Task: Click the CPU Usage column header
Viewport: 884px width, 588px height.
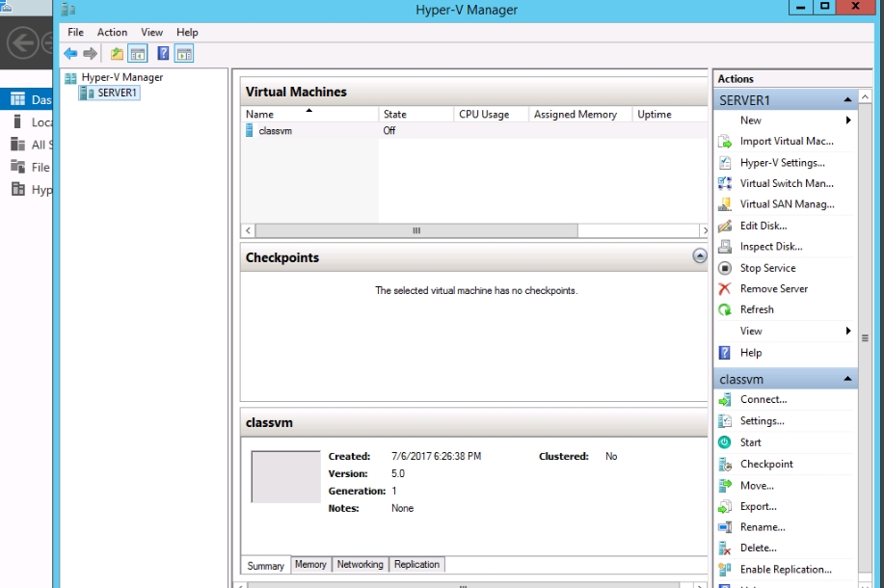Action: pos(491,115)
